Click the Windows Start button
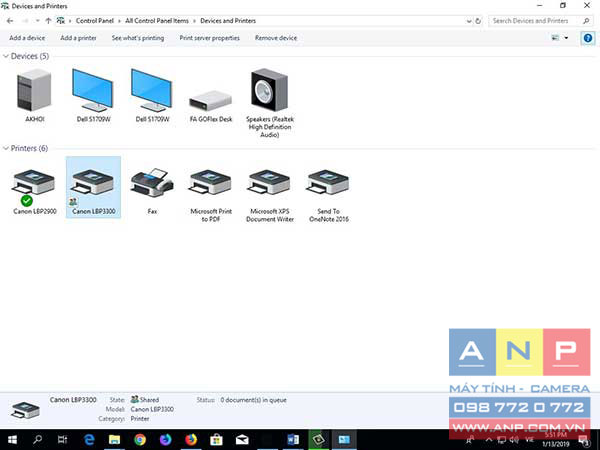This screenshot has width=600, height=450. pos(12,440)
